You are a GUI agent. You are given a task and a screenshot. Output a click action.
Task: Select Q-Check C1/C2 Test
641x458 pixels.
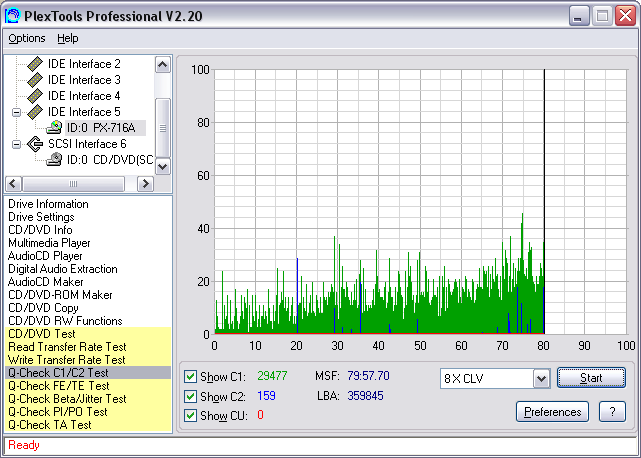(x=88, y=373)
